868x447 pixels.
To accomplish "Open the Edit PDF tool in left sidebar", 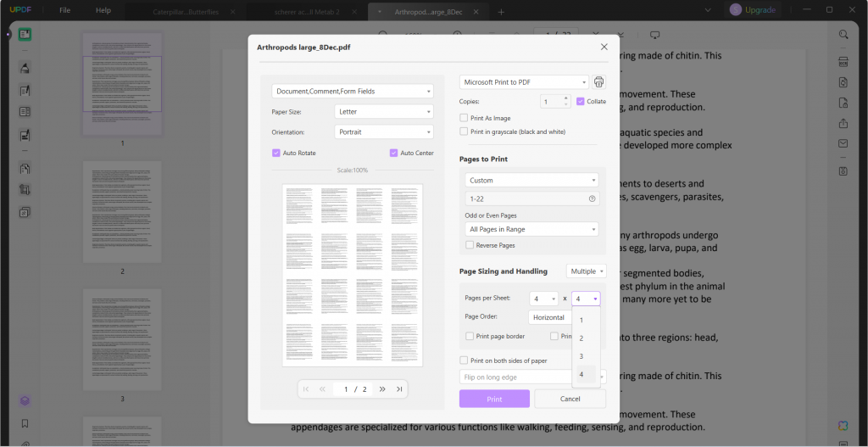I will (x=25, y=90).
